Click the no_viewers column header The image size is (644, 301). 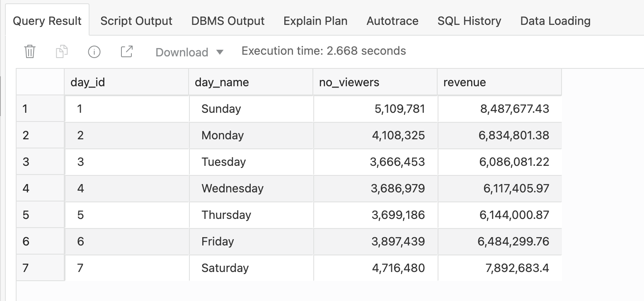click(x=349, y=82)
